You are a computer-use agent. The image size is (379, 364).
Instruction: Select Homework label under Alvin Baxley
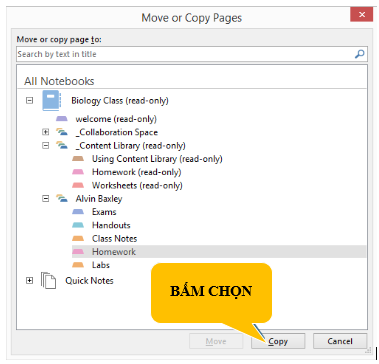(x=114, y=252)
